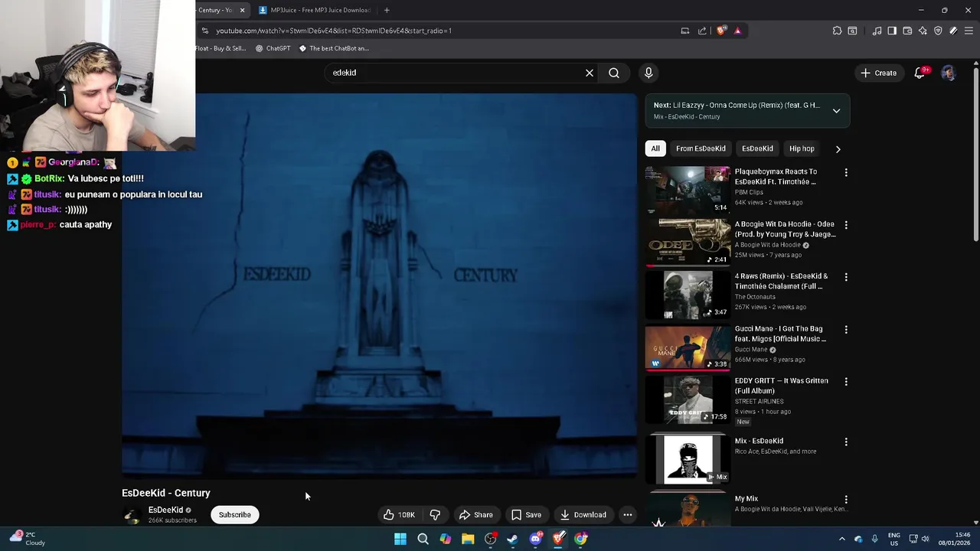The width and height of the screenshot is (980, 551).
Task: Open the weather widget showing 2°C Cloudy
Action: tap(27, 539)
